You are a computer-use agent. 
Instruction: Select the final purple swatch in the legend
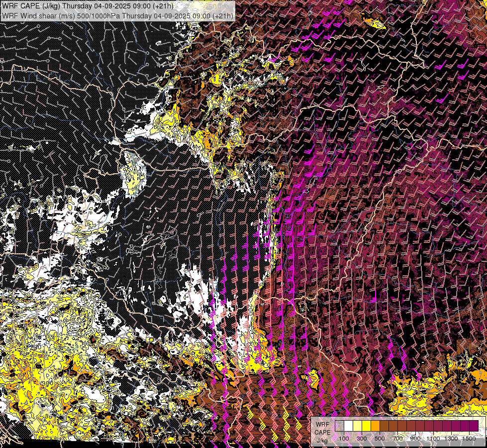tap(474, 426)
